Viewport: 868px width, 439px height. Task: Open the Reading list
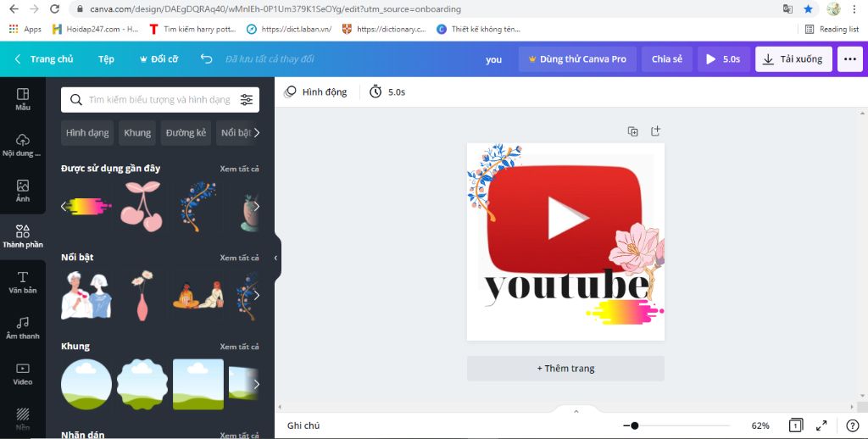point(832,30)
